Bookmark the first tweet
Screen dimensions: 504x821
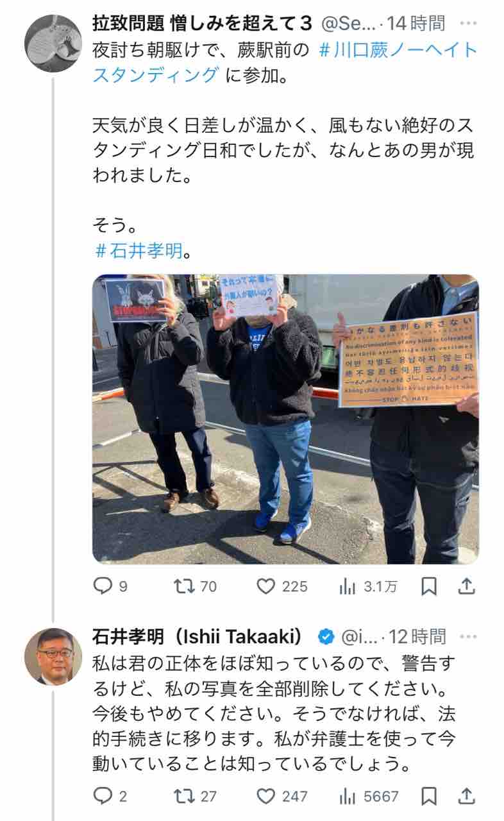430,586
